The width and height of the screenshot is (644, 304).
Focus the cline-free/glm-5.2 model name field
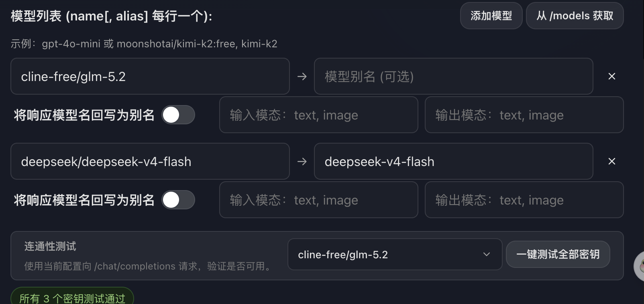pos(150,76)
